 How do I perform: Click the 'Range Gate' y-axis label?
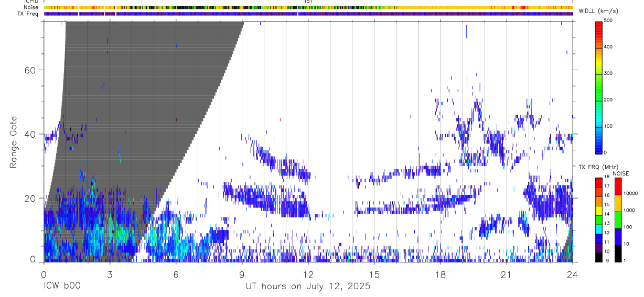(14, 141)
